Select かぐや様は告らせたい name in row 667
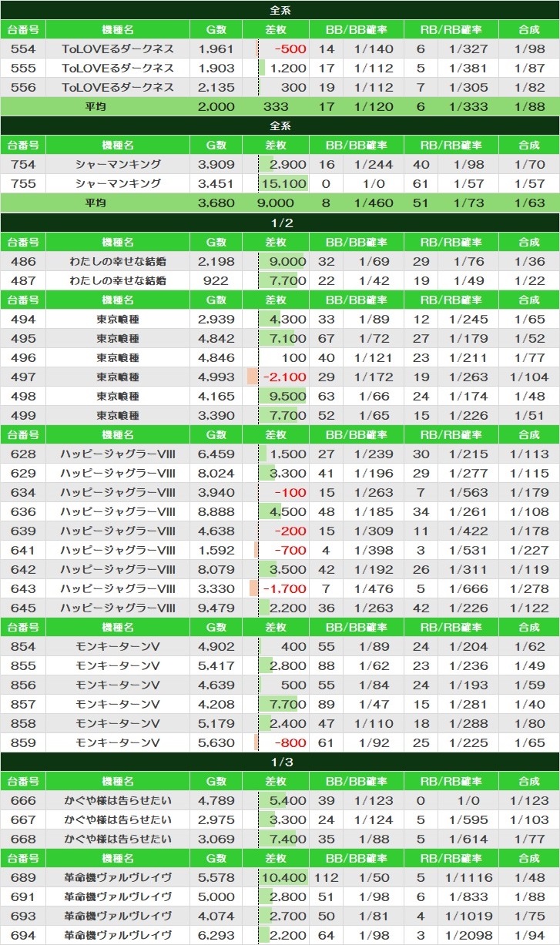The width and height of the screenshot is (560, 945). click(x=118, y=819)
